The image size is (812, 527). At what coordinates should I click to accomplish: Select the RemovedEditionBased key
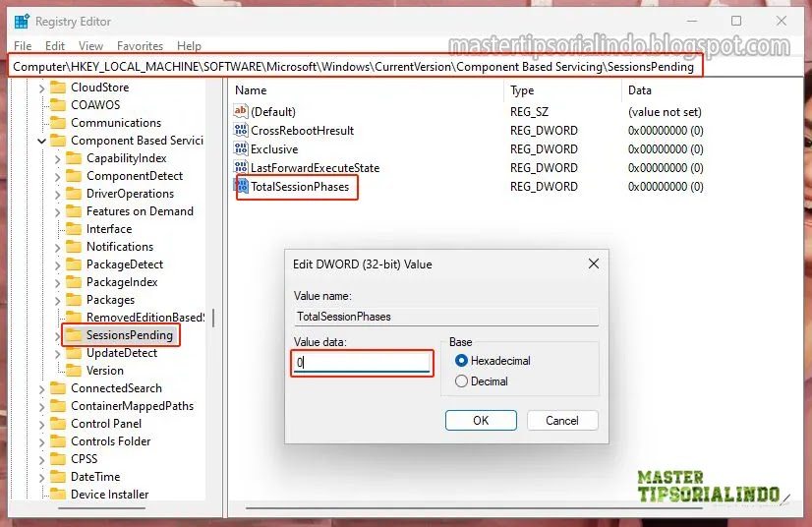[145, 318]
